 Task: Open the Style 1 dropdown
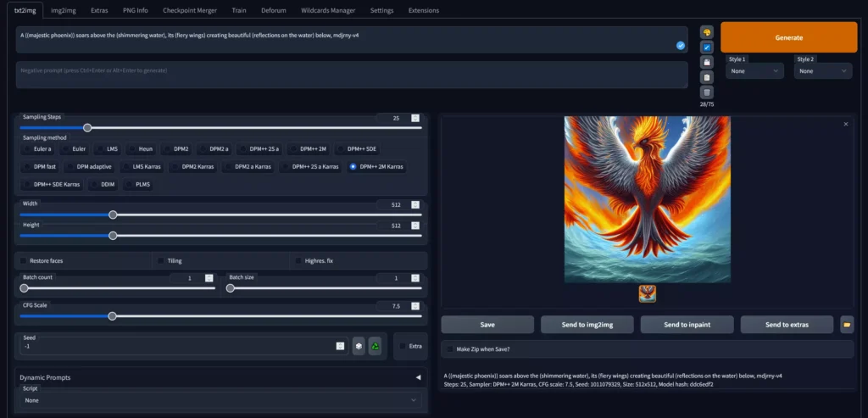click(754, 71)
